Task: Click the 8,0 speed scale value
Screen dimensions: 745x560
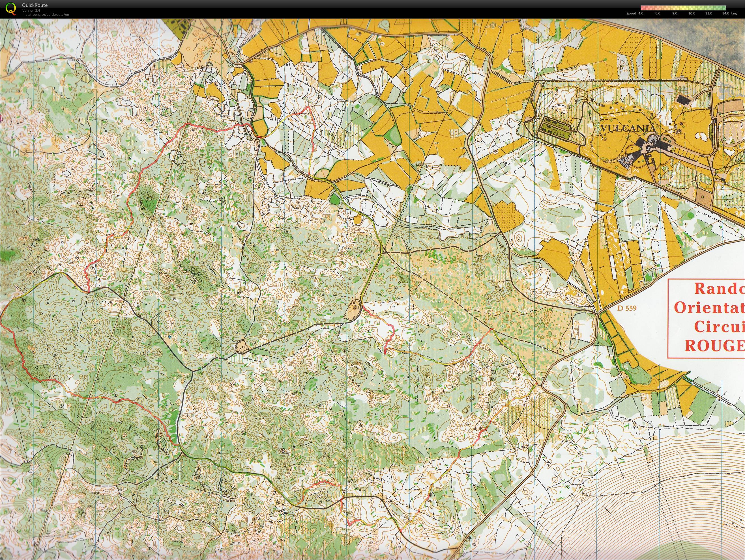Action: click(x=675, y=14)
